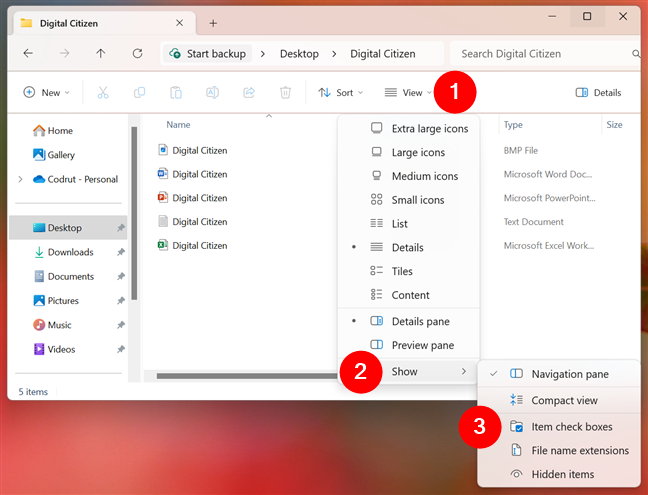Screen dimensions: 648x495
Task: Open a new tab with plus
Action: pos(213,24)
